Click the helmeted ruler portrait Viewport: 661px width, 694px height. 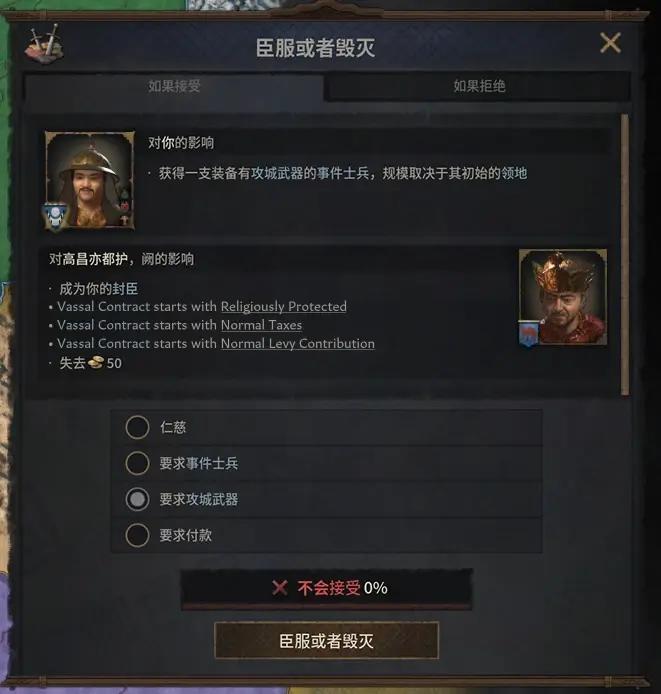[90, 181]
